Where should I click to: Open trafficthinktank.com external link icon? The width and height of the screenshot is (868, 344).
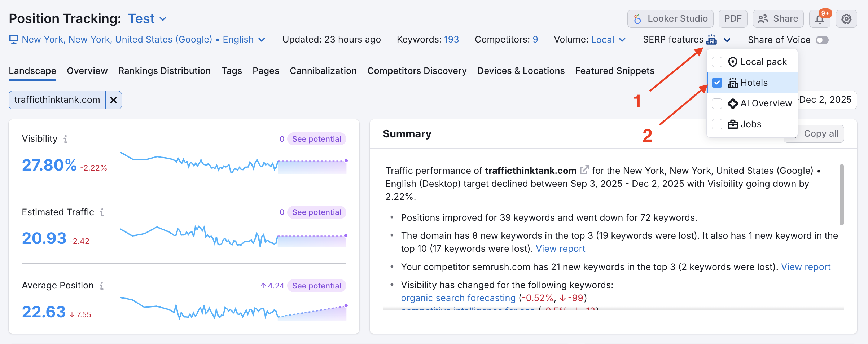click(x=584, y=170)
